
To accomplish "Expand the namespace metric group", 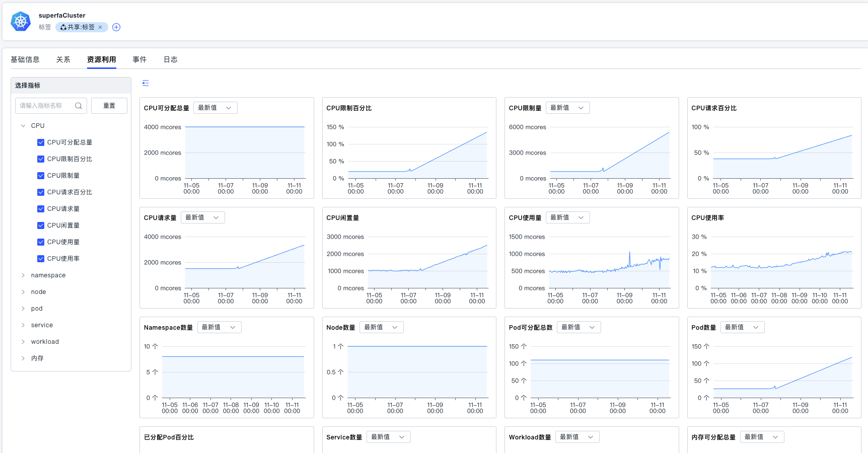I will pyautogui.click(x=23, y=275).
